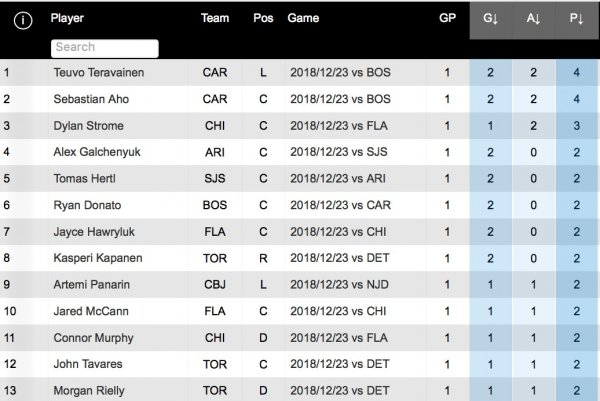Select Tomas Hertl's game 2018/12/23 vs ARI

(x=340, y=179)
